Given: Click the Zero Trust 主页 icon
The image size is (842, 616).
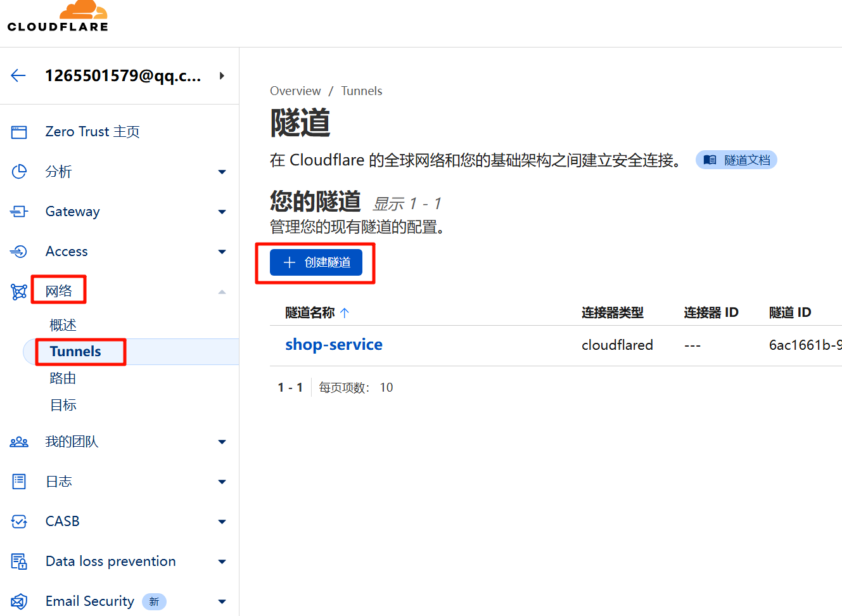Looking at the screenshot, I should (x=19, y=131).
